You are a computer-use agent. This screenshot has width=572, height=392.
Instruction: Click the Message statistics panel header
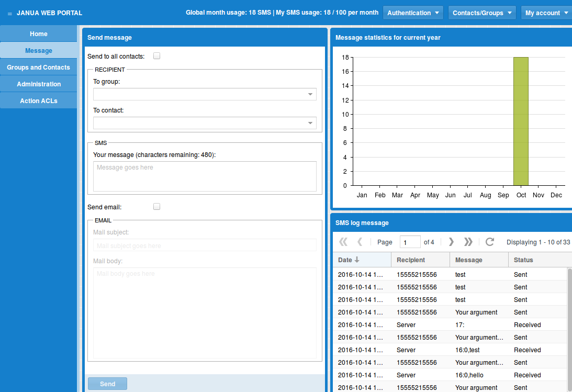[452, 38]
